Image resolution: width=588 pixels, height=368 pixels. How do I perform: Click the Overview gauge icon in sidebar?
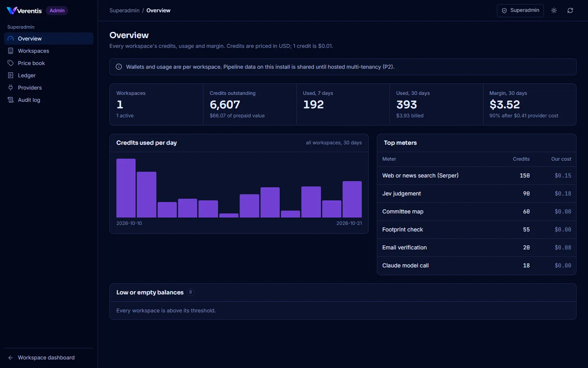point(11,38)
